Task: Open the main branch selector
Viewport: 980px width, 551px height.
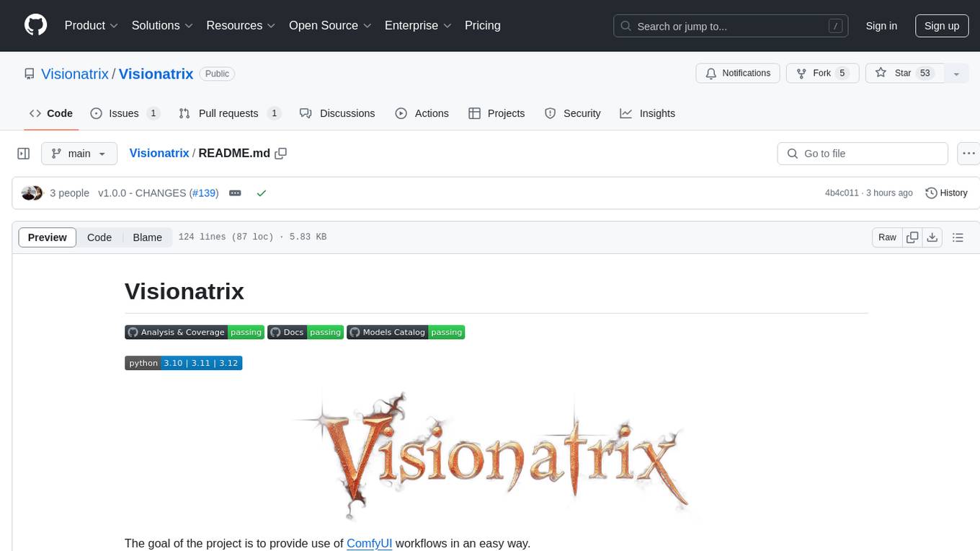Action: coord(79,154)
